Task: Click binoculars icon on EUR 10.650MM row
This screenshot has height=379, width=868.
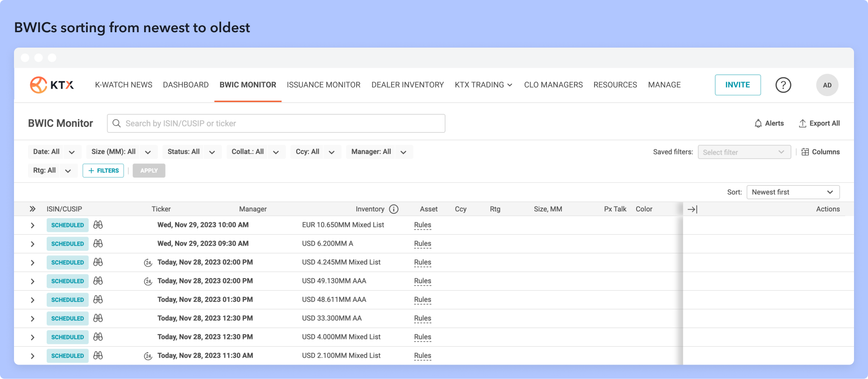Action: [x=98, y=225]
